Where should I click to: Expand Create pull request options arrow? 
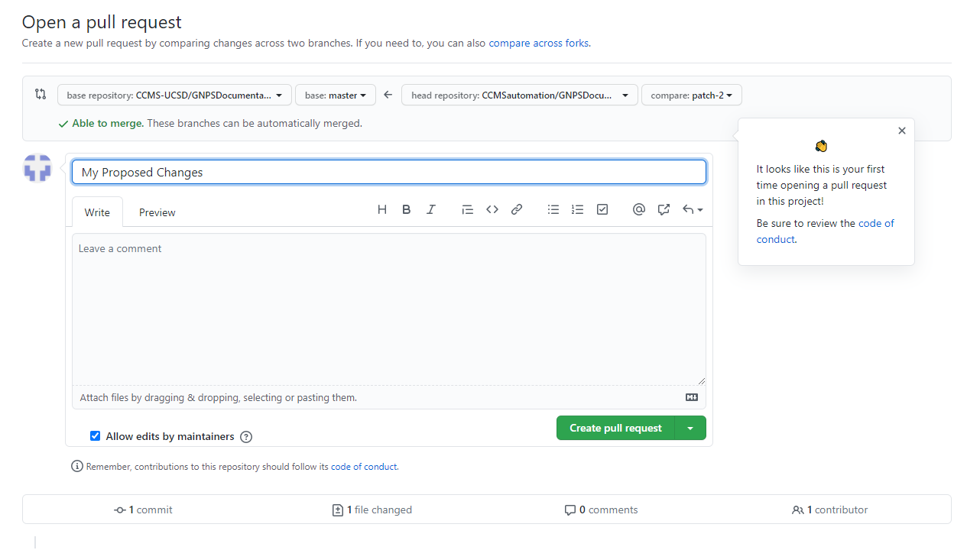pos(690,428)
